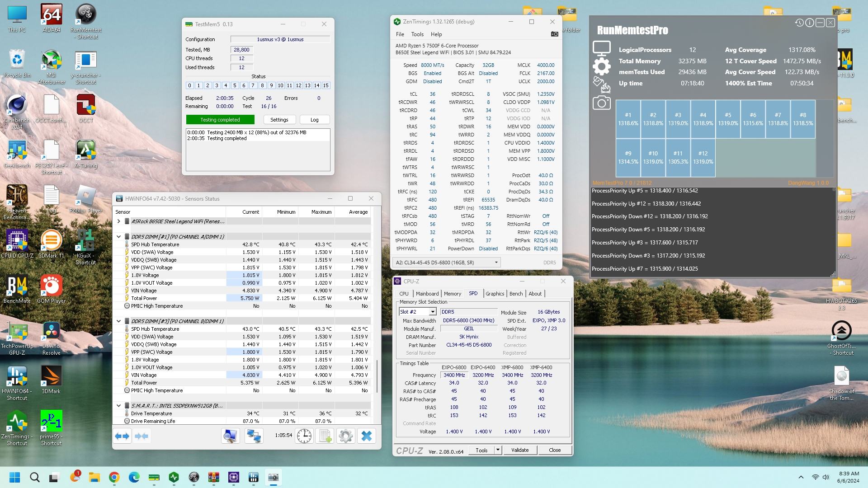
Task: Open CPU-Z Tools dropdown arrow
Action: click(x=498, y=450)
